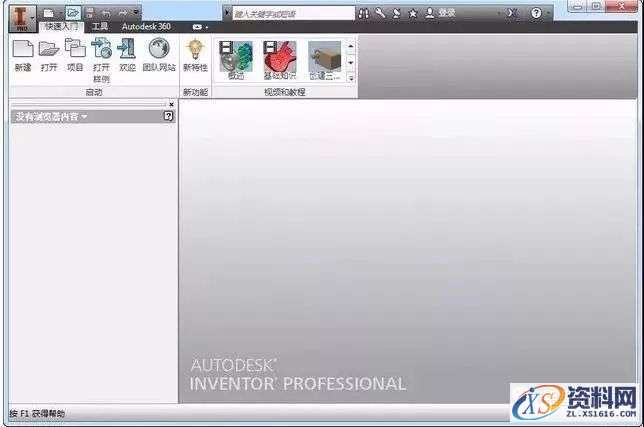Click the tutorial gallery up arrow
Image resolution: width=644 pixels, height=427 pixels.
tap(351, 46)
